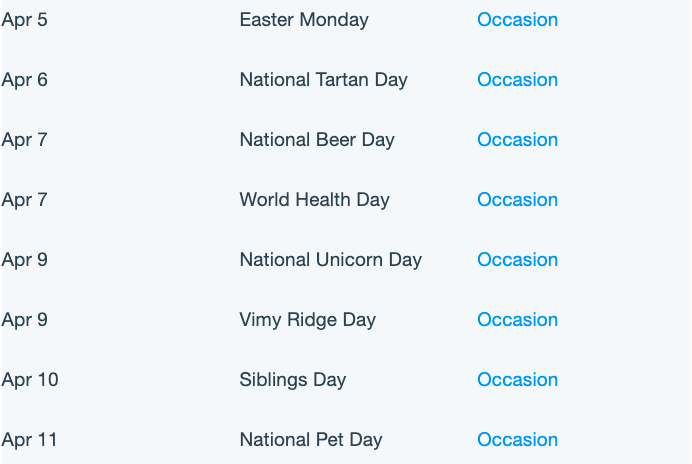Image resolution: width=692 pixels, height=464 pixels.
Task: Click the Apr 5 date cell
Action: (24, 20)
